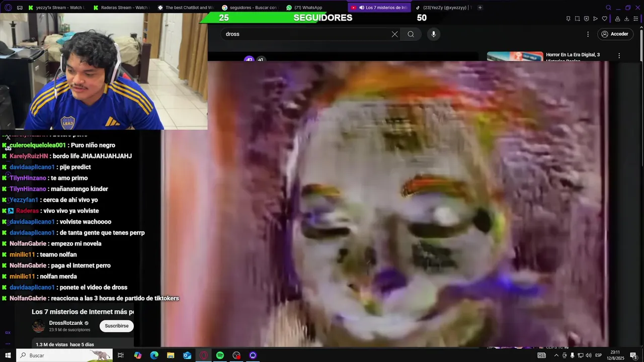Open the Opera GX menu logo
This screenshot has width=644, height=362.
(x=8, y=8)
